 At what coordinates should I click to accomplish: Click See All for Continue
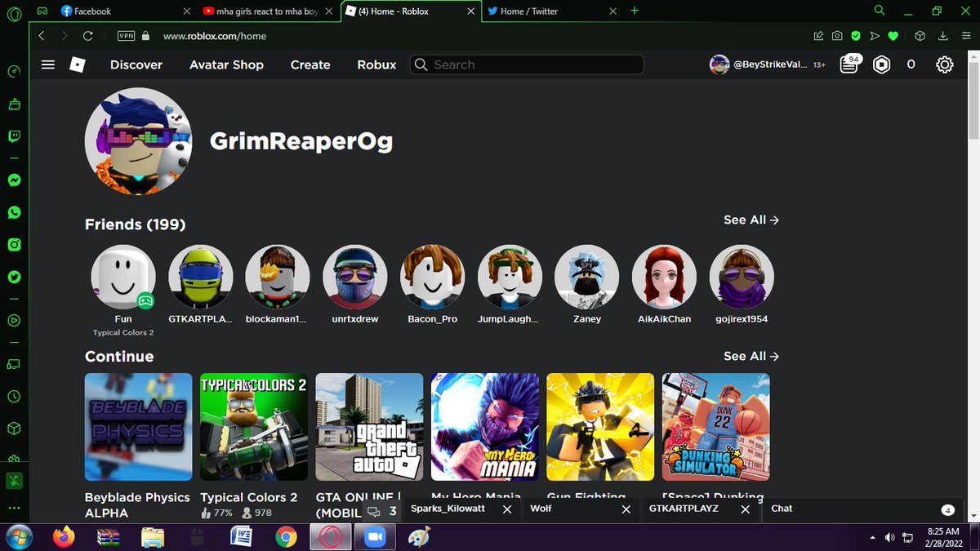(751, 356)
